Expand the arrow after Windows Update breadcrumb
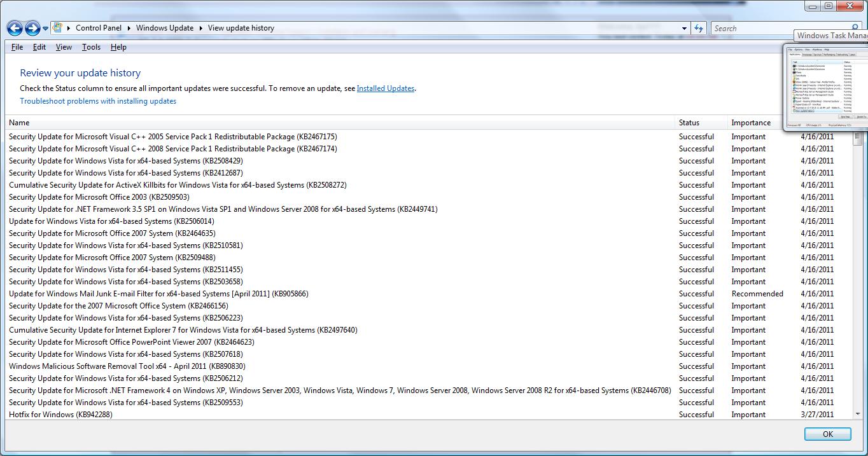868x456 pixels. click(200, 28)
